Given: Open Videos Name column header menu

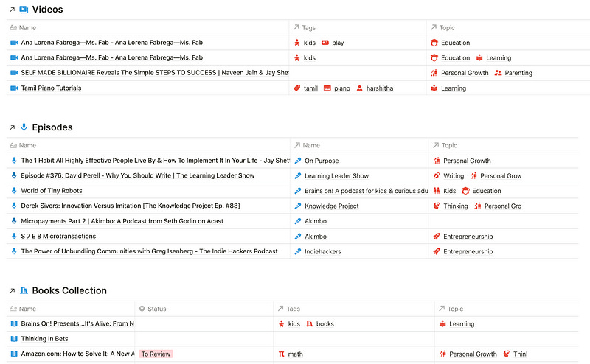Looking at the screenshot, I should 147,27.
